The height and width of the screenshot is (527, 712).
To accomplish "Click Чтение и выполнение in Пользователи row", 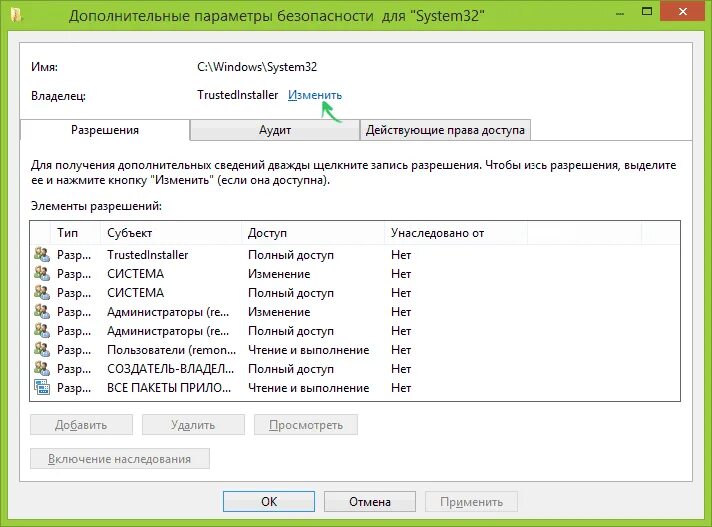I will pos(308,350).
